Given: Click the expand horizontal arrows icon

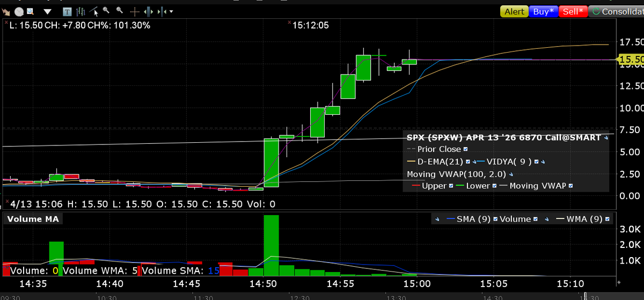Looking at the screenshot, I should point(149,12).
